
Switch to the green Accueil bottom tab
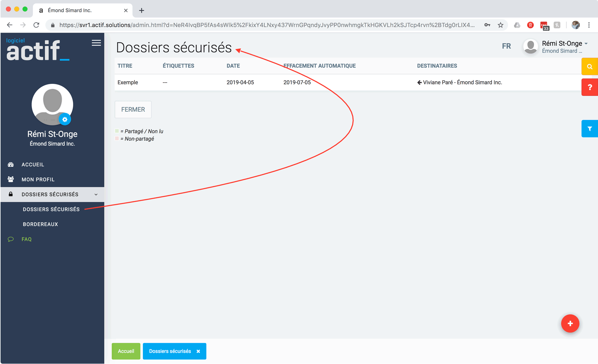pyautogui.click(x=126, y=351)
